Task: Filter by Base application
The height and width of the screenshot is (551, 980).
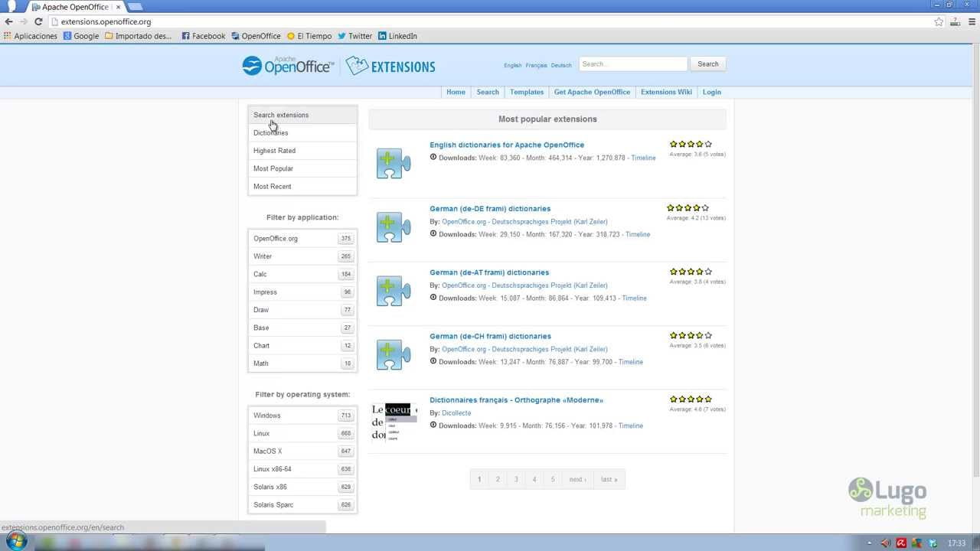Action: coord(302,328)
